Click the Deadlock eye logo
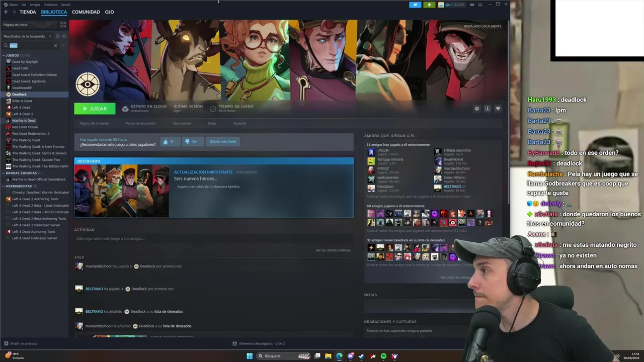The height and width of the screenshot is (362, 644). 88,84
